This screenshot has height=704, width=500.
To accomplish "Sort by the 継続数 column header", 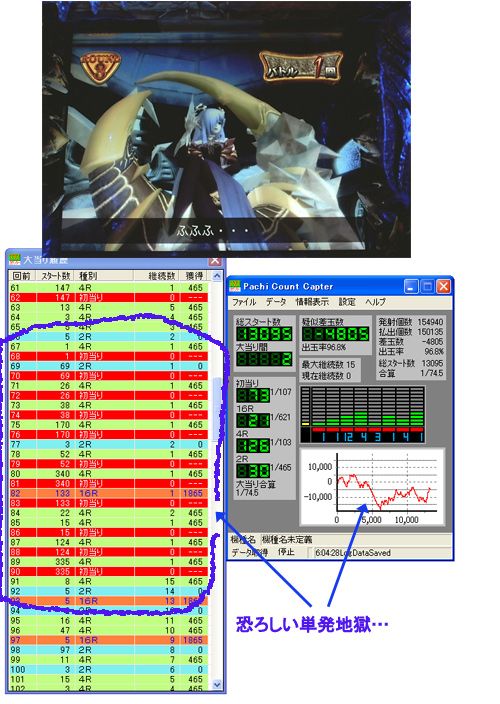I will pyautogui.click(x=157, y=276).
